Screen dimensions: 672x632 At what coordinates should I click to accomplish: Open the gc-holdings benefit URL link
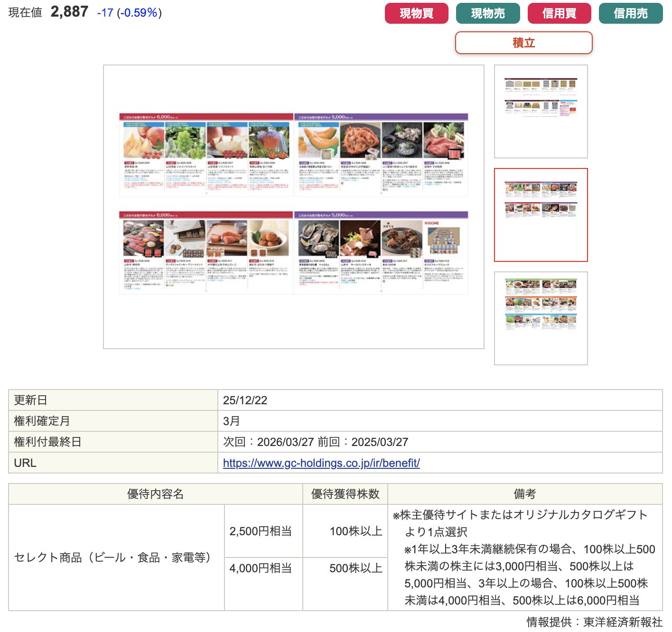[x=321, y=463]
